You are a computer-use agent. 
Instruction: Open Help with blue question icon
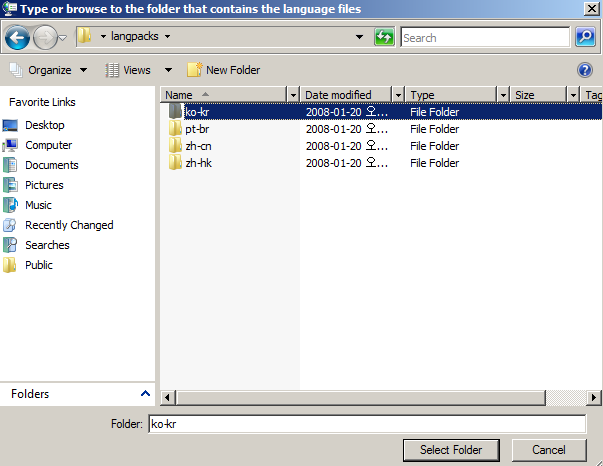[x=585, y=70]
